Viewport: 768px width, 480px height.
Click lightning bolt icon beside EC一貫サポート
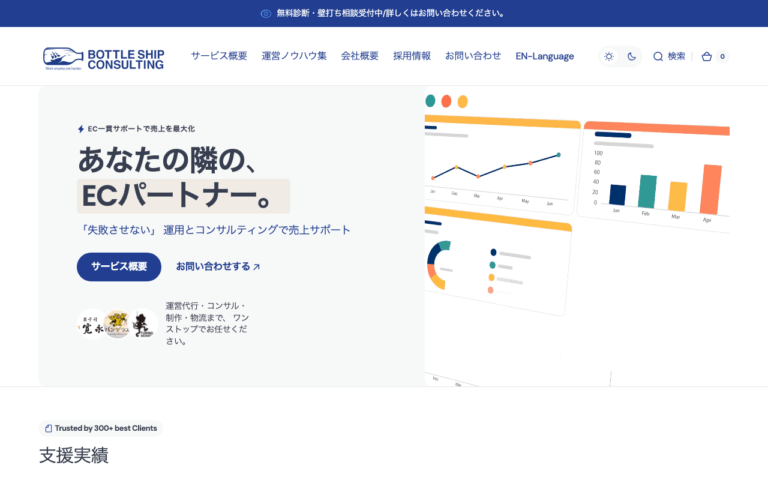[x=81, y=129]
